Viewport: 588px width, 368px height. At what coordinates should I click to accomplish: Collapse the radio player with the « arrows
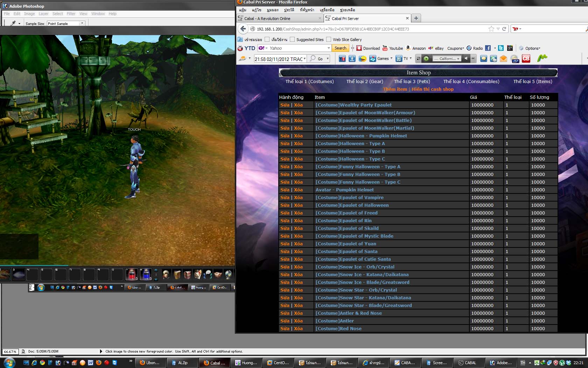pos(473,59)
